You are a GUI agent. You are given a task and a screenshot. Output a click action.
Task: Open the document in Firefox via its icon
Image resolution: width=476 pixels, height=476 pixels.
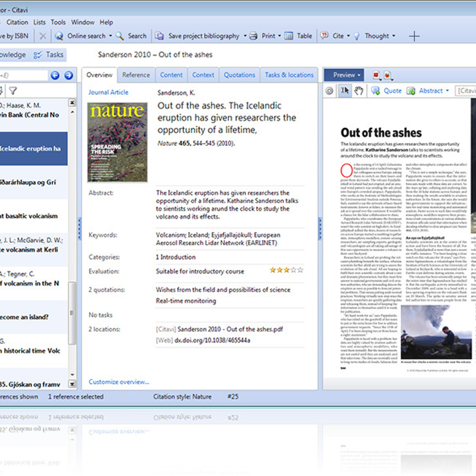(387, 75)
